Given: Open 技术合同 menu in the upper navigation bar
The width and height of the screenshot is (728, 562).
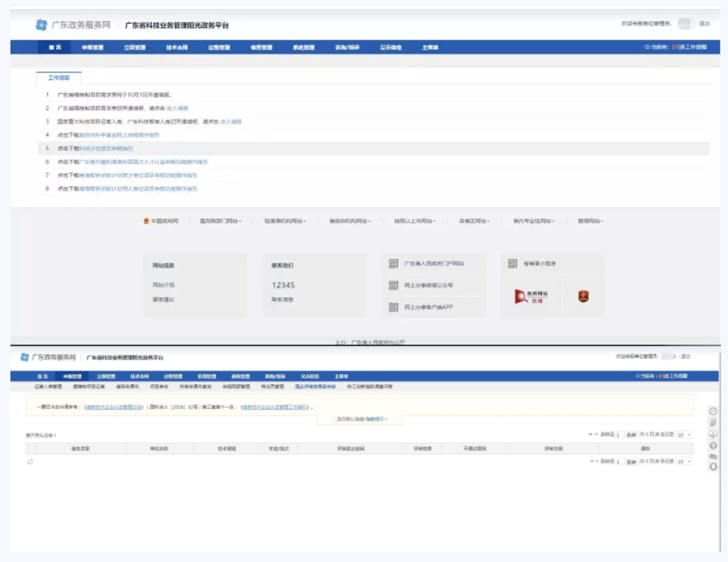Looking at the screenshot, I should tap(177, 48).
